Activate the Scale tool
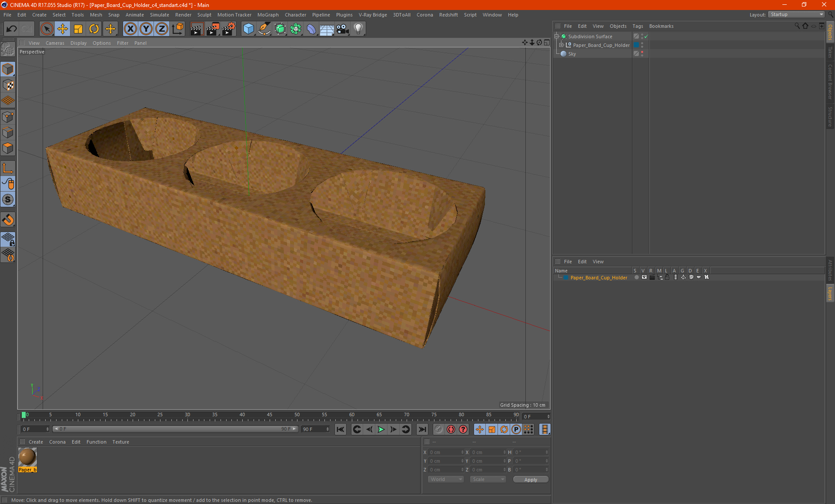Image resolution: width=835 pixels, height=504 pixels. click(78, 29)
